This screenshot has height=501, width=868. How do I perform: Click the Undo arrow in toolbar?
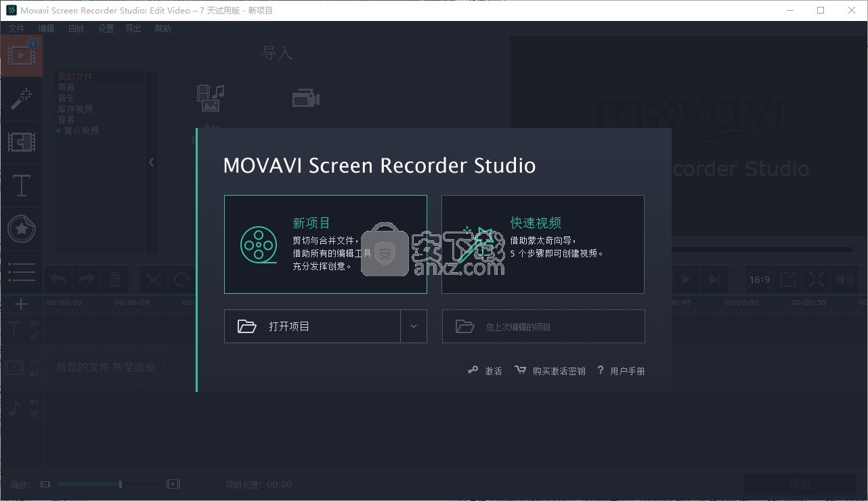[59, 280]
